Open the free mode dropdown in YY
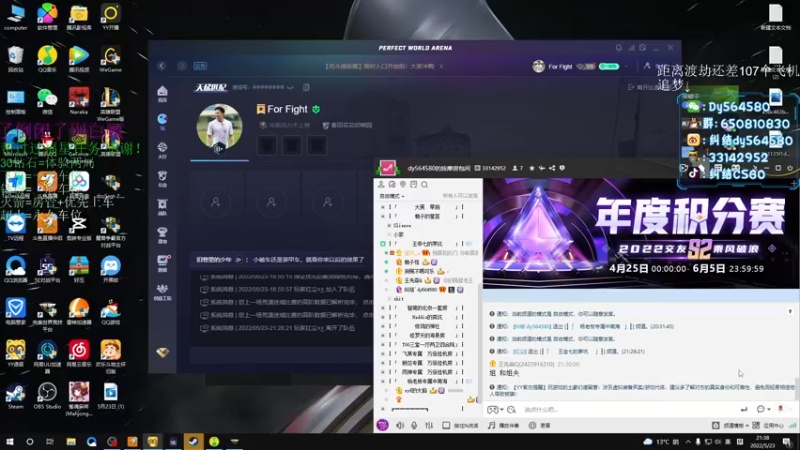800x450 pixels. 392,196
